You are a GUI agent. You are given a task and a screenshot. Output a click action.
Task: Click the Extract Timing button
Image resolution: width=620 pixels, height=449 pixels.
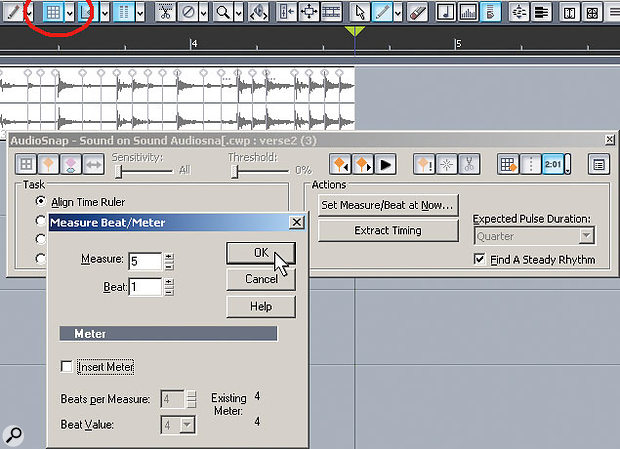(388, 230)
